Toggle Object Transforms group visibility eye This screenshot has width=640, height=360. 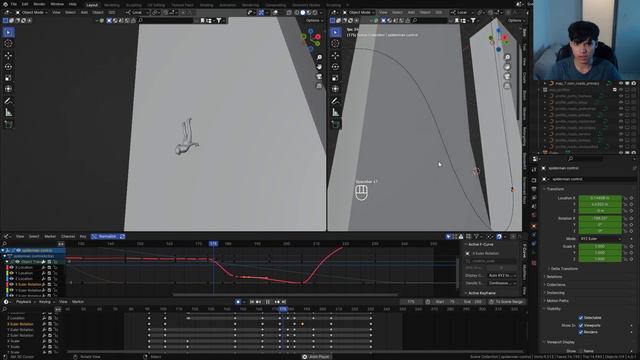pyautogui.click(x=17, y=262)
